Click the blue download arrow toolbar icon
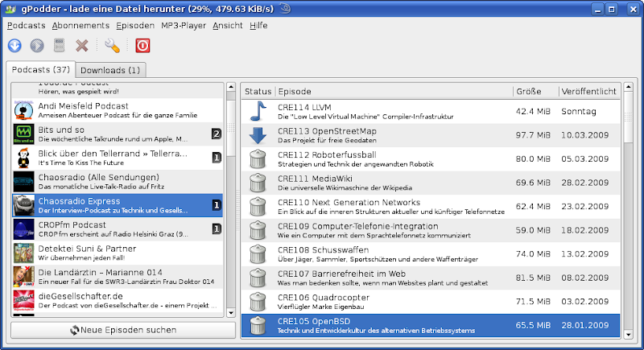Image resolution: width=644 pixels, height=350 pixels. click(x=14, y=45)
